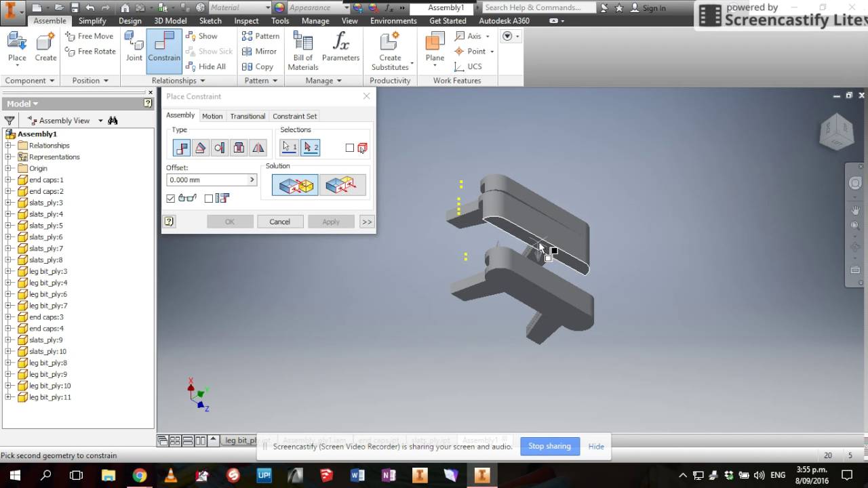Select slats_ply:5 in browser tree
Screen dimensions: 868x488
[45, 226]
